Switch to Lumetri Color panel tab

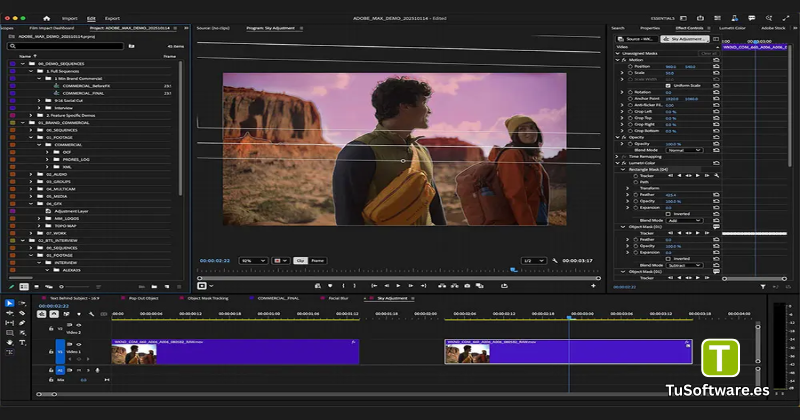click(x=732, y=28)
